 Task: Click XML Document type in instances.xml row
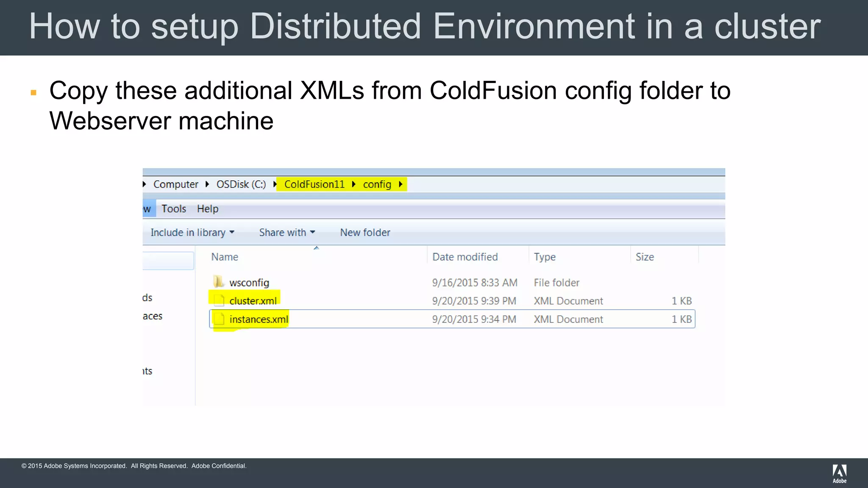tap(568, 319)
